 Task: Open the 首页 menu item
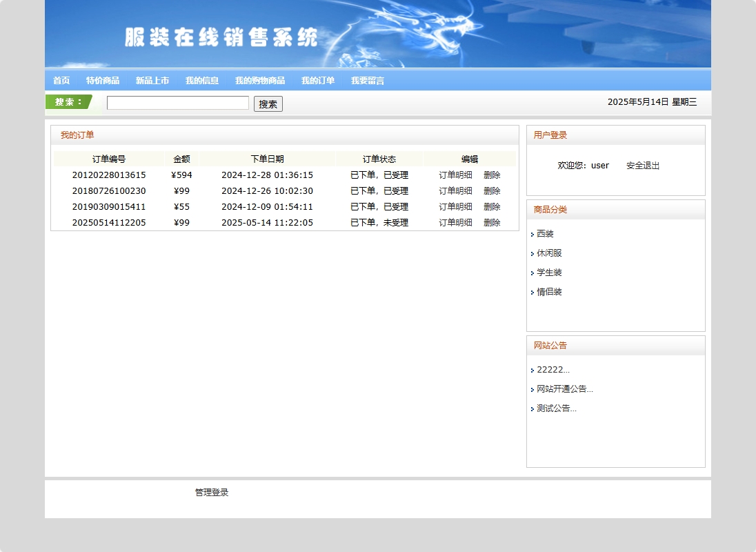pyautogui.click(x=60, y=80)
